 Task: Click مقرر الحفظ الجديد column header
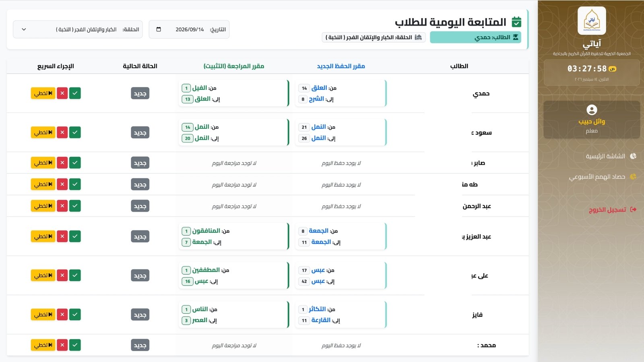tap(341, 66)
